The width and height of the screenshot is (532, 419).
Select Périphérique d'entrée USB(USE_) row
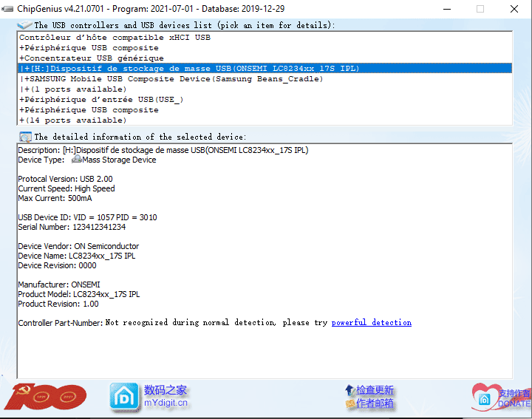point(265,100)
